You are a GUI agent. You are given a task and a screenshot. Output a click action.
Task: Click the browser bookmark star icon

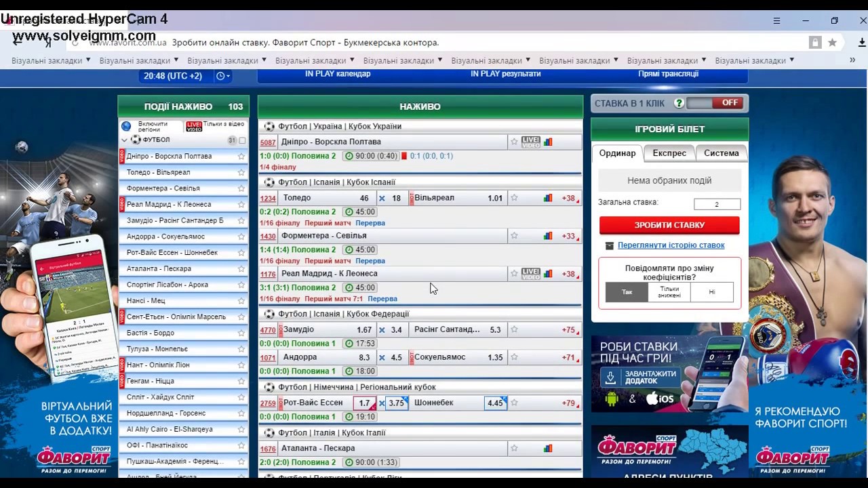pos(832,42)
